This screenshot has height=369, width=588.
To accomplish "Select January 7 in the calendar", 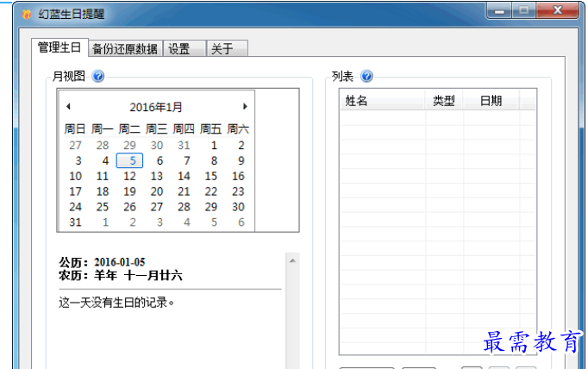I will click(x=187, y=160).
